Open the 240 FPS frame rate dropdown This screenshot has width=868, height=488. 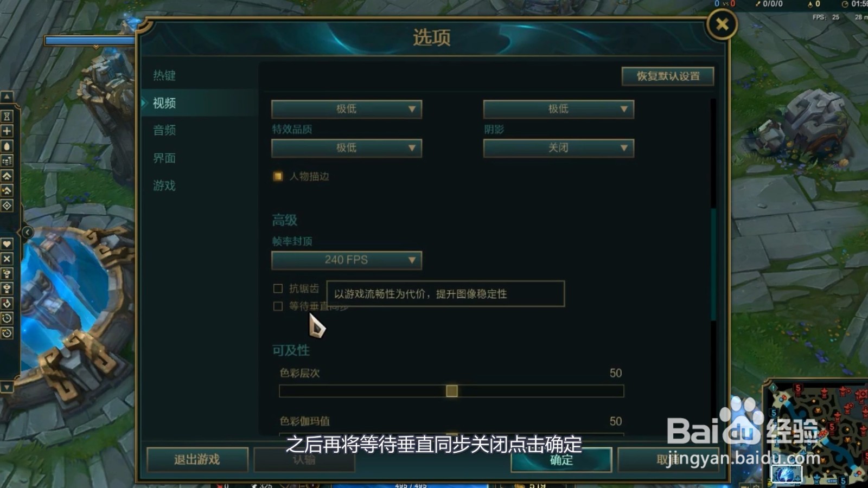[x=347, y=260]
